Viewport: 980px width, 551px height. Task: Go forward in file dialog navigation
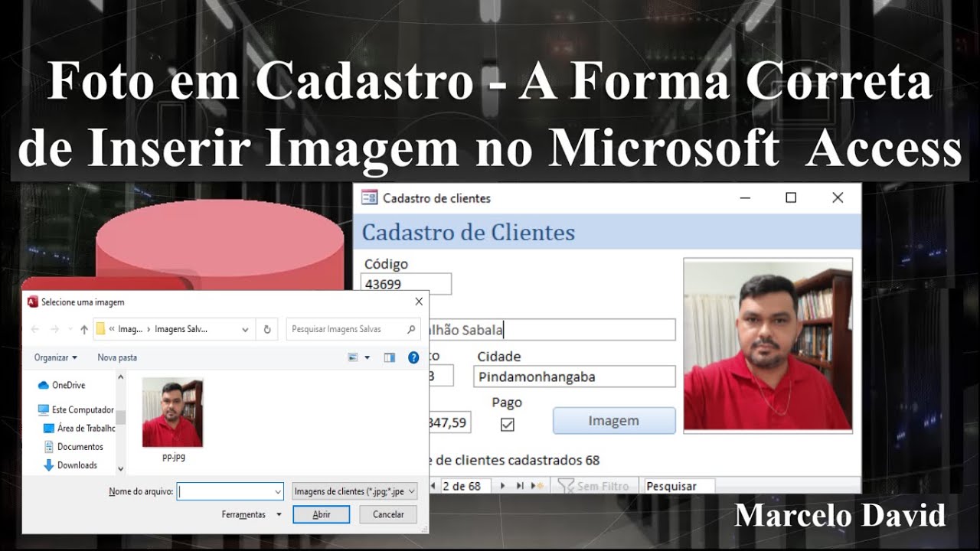tap(54, 329)
